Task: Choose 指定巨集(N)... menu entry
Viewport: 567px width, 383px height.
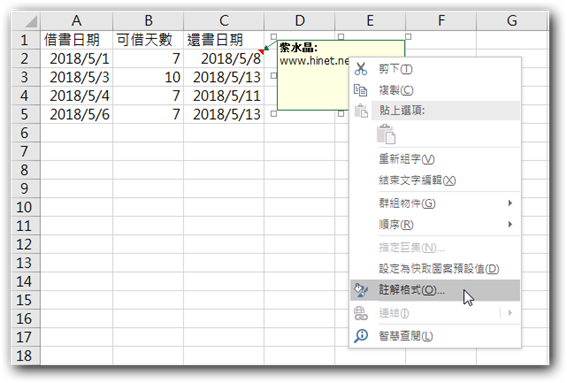Action: [x=435, y=247]
